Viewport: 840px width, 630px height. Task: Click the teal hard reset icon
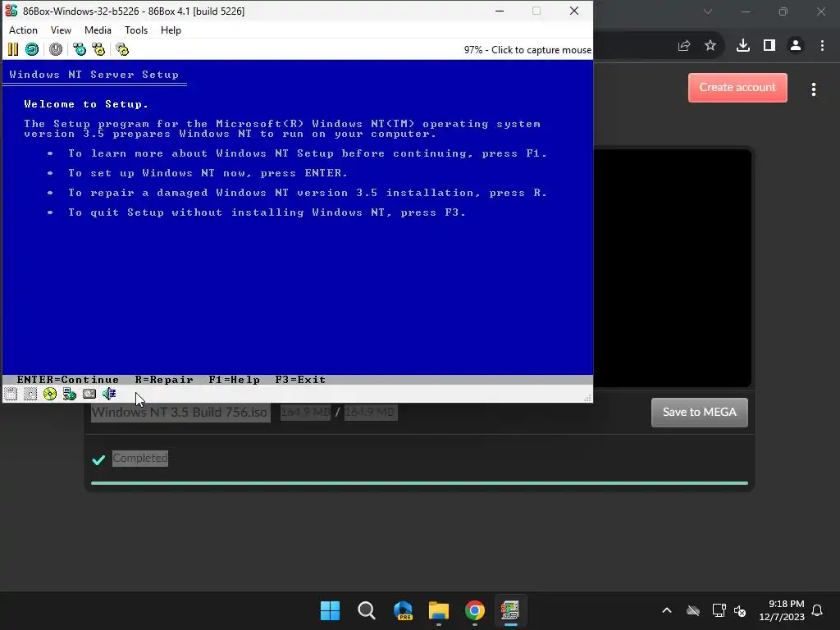32,50
